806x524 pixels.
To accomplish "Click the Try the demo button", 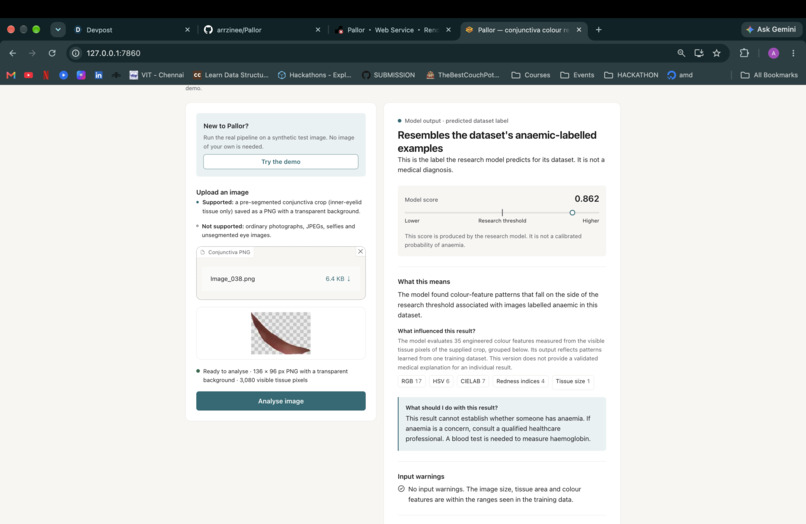I will pos(281,161).
